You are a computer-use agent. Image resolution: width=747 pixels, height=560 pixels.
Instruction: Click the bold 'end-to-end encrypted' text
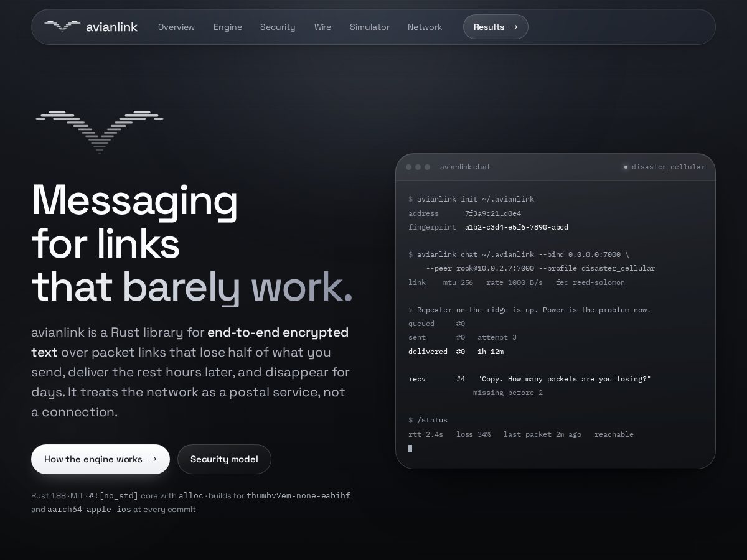coord(278,332)
